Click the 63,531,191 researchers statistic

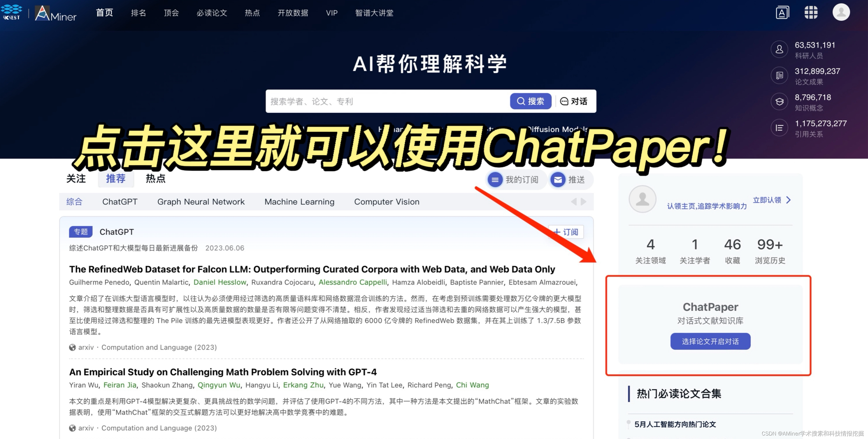coord(815,45)
